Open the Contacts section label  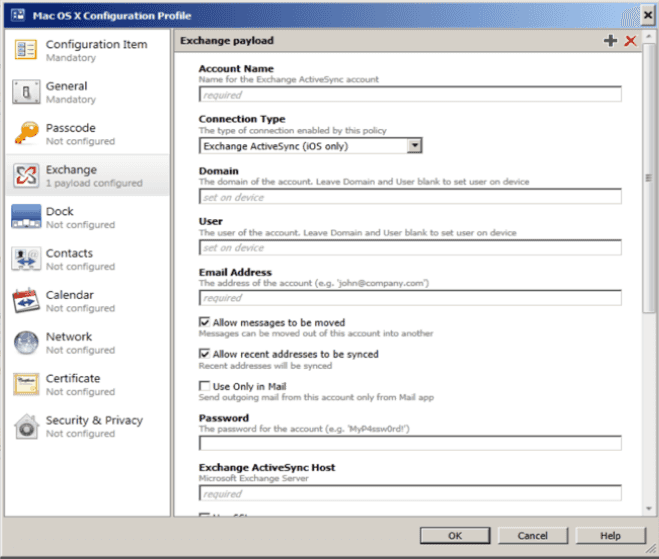tap(69, 253)
